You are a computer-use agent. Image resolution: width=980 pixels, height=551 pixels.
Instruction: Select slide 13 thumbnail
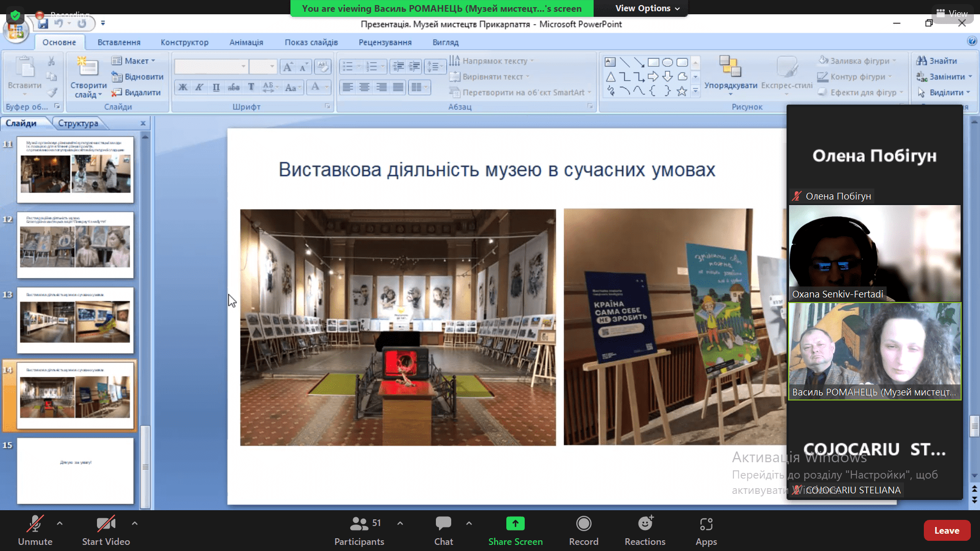pyautogui.click(x=75, y=320)
